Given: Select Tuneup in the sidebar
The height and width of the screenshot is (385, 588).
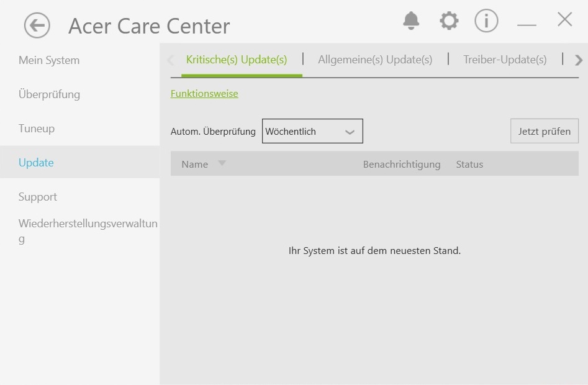Looking at the screenshot, I should [x=37, y=129].
